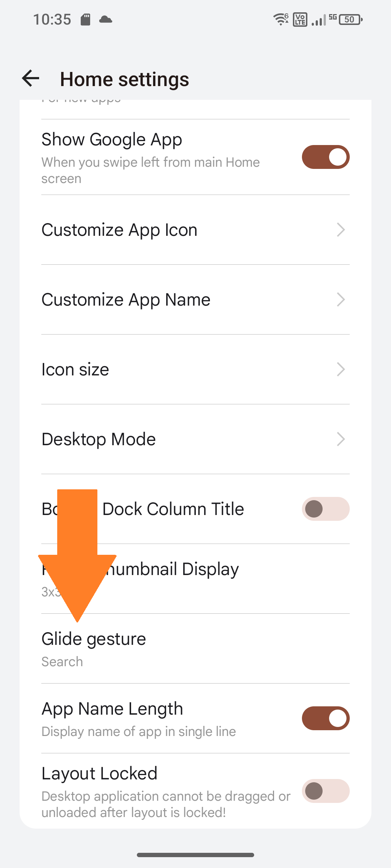Open Customize App Name settings

pos(195,299)
